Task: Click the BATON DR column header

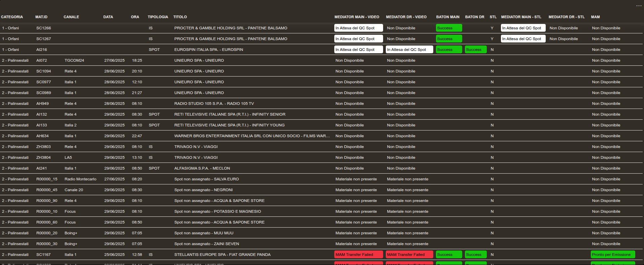Action: pos(475,17)
